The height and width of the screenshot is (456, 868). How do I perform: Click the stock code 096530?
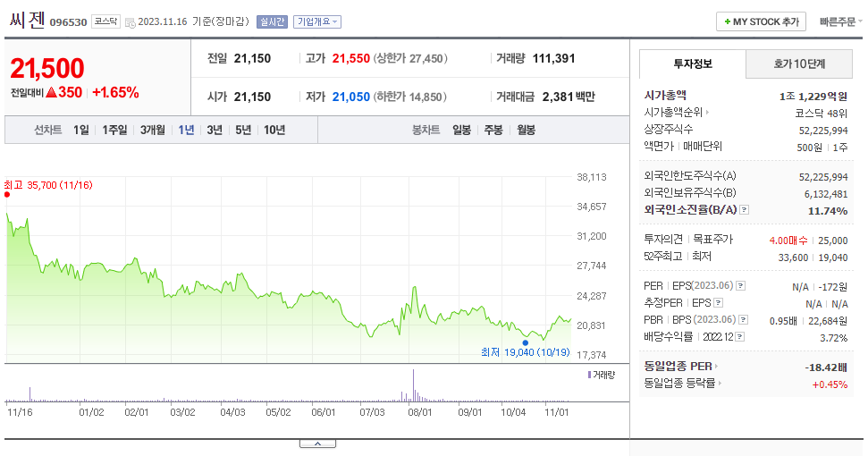pos(69,22)
